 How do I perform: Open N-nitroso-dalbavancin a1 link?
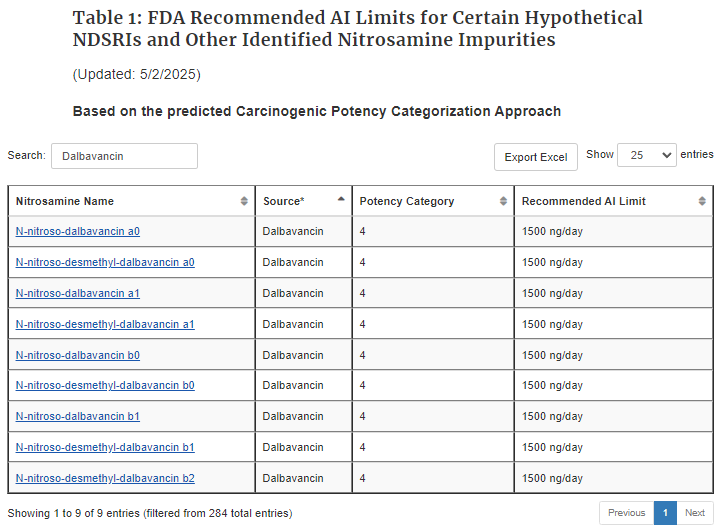pyautogui.click(x=77, y=293)
